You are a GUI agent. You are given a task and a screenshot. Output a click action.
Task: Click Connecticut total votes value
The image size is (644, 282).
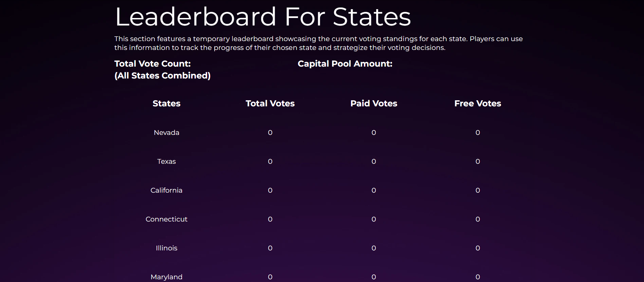[x=270, y=219]
